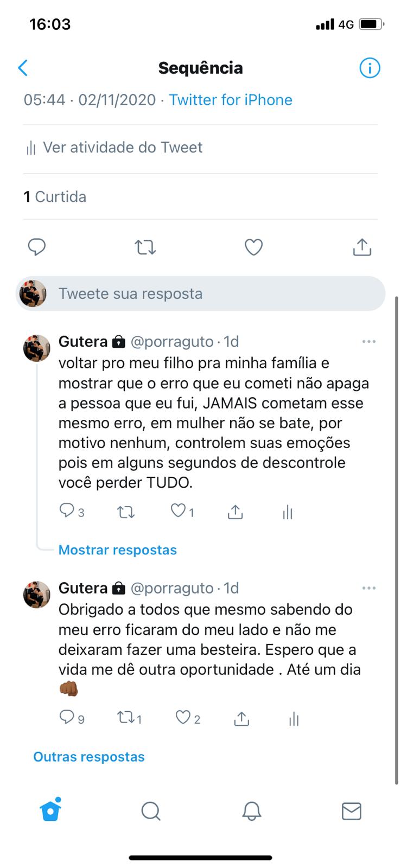
Task: Go to the Home tab icon
Action: click(50, 810)
